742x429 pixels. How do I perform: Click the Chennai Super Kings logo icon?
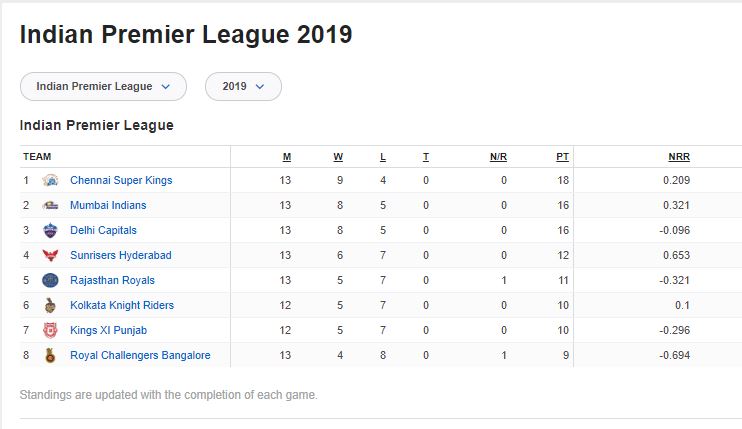[50, 181]
